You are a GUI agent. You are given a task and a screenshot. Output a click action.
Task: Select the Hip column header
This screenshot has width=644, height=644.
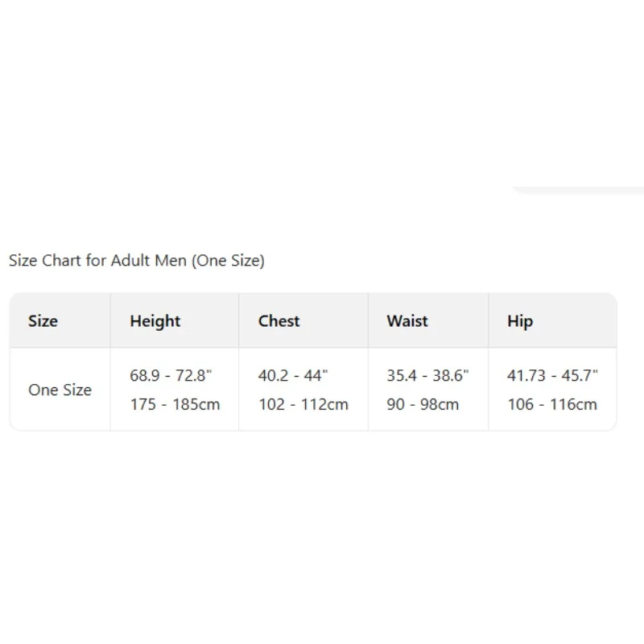[520, 321]
